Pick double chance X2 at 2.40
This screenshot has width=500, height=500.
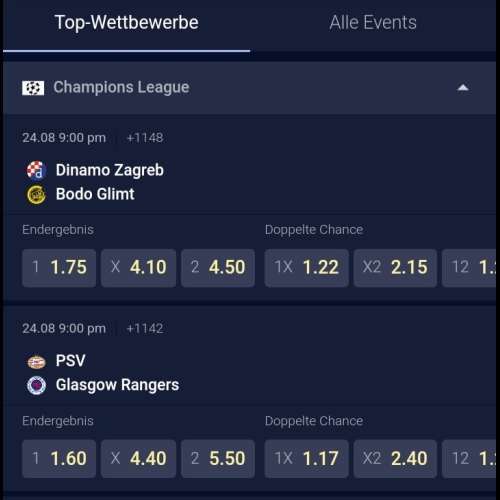(395, 459)
